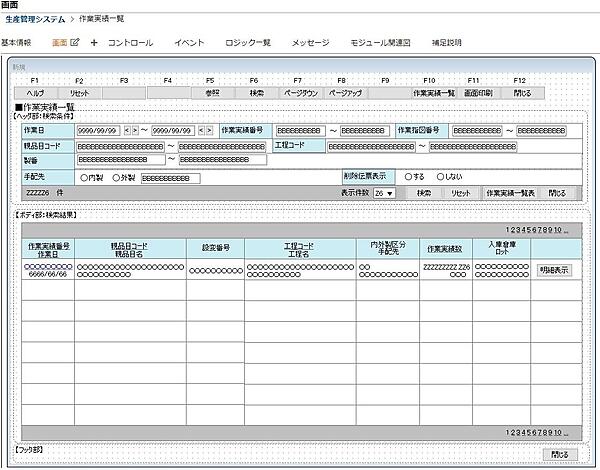Click the 閉じる button in the footer

coord(559,454)
